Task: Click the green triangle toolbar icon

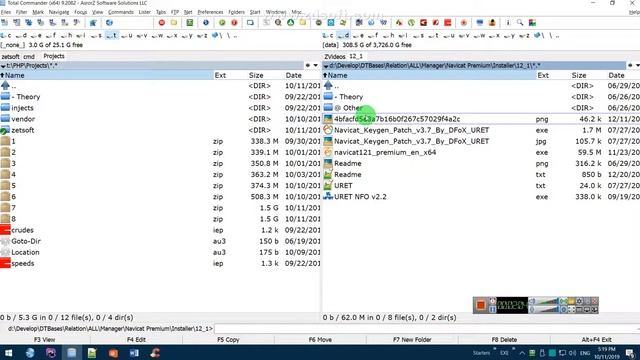Action: pyautogui.click(x=290, y=23)
